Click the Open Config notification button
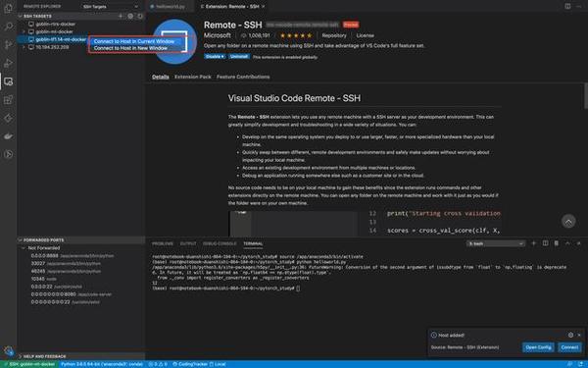 click(x=538, y=347)
